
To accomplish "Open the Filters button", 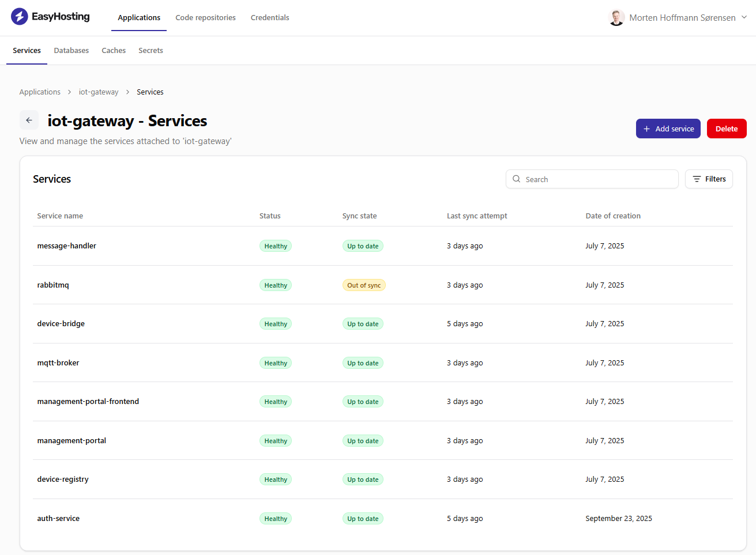I will 709,179.
